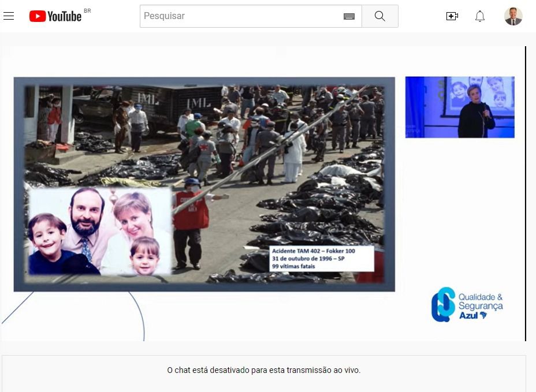This screenshot has width=536, height=392.
Task: Open the hamburger guide menu
Action: [9, 16]
